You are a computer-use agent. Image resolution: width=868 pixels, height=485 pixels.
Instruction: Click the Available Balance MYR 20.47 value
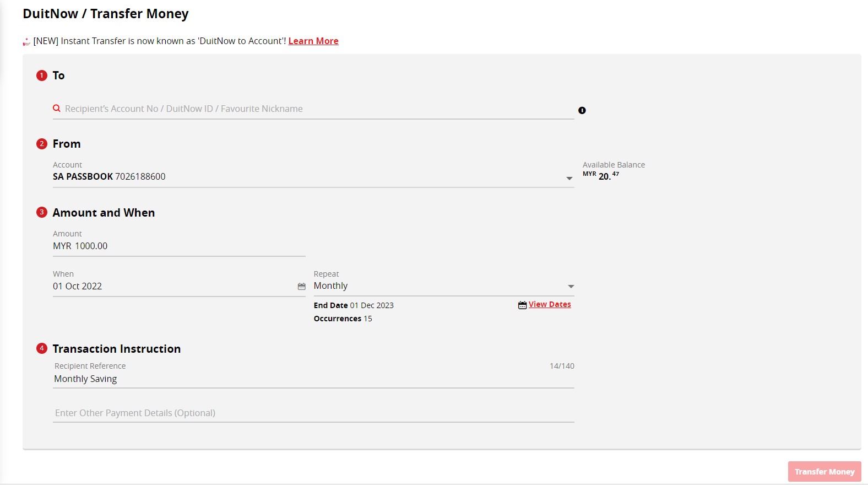click(601, 176)
